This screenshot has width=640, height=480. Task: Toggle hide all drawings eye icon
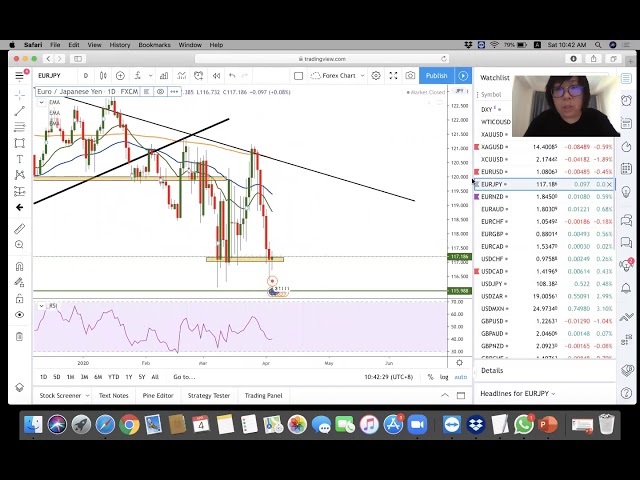click(x=19, y=315)
